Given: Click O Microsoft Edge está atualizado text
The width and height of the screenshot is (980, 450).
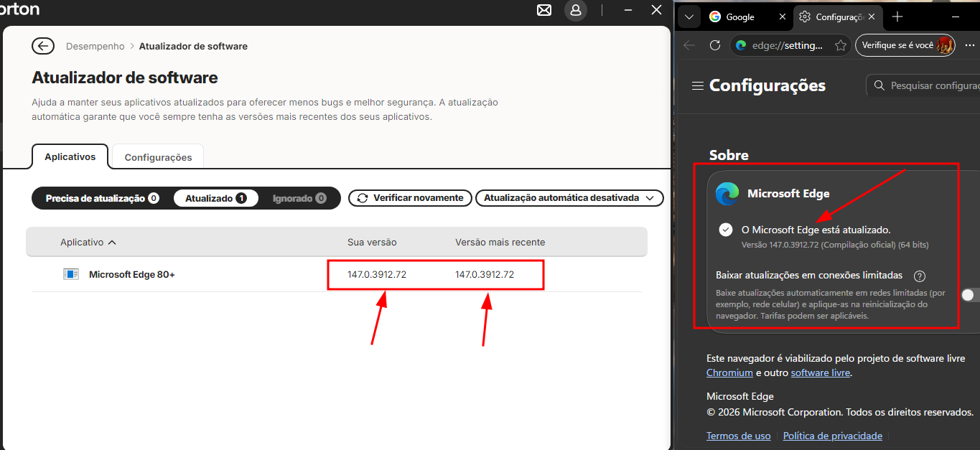Looking at the screenshot, I should (816, 230).
